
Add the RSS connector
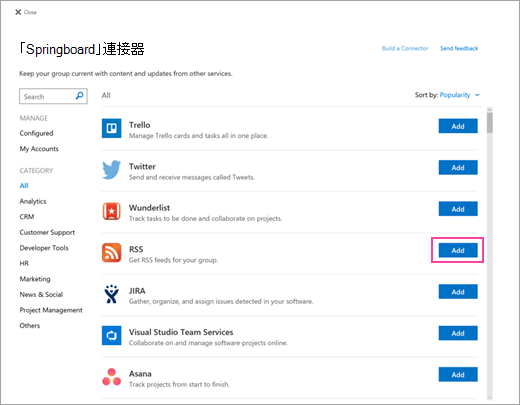[x=458, y=250]
